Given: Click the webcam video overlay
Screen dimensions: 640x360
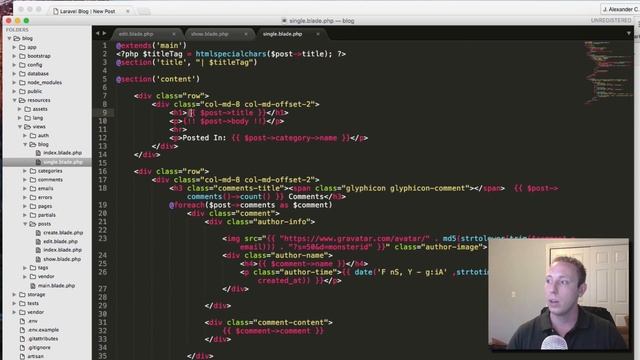Looking at the screenshot, I should pyautogui.click(x=558, y=294).
